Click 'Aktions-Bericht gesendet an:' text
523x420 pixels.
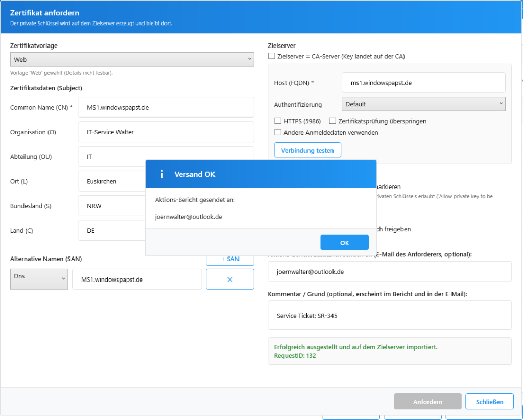pyautogui.click(x=195, y=200)
